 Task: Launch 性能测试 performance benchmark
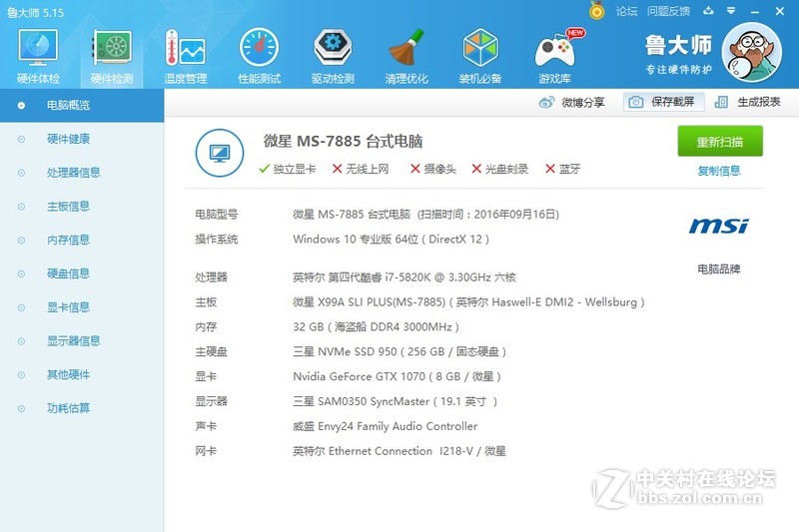coord(260,56)
